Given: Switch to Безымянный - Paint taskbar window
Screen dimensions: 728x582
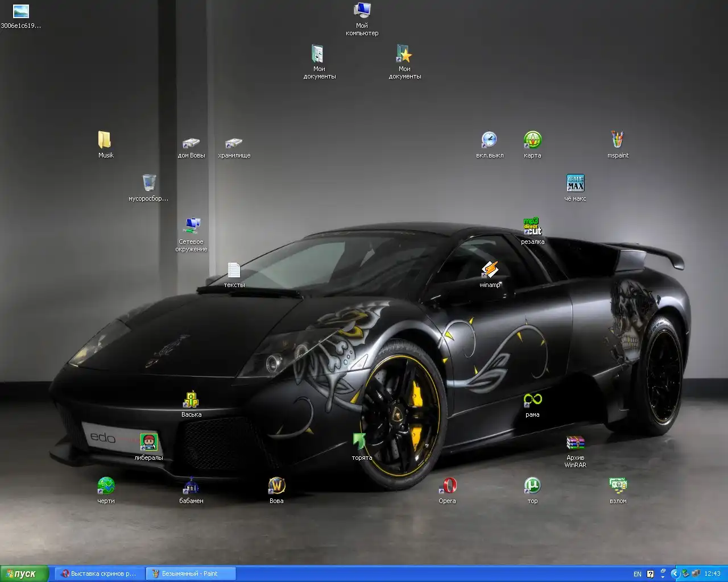Looking at the screenshot, I should tap(190, 573).
